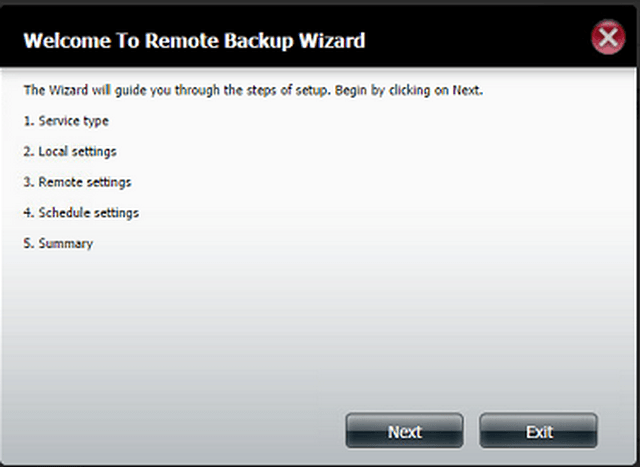Select the '2. Local settings' step text
Screen dimensions: 640x467
[x=70, y=152]
